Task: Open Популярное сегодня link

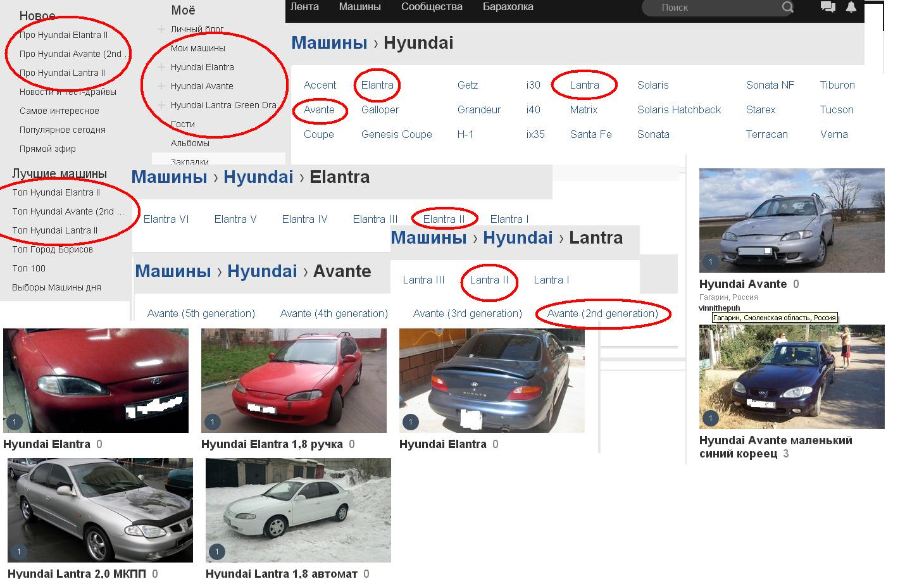Action: [62, 130]
